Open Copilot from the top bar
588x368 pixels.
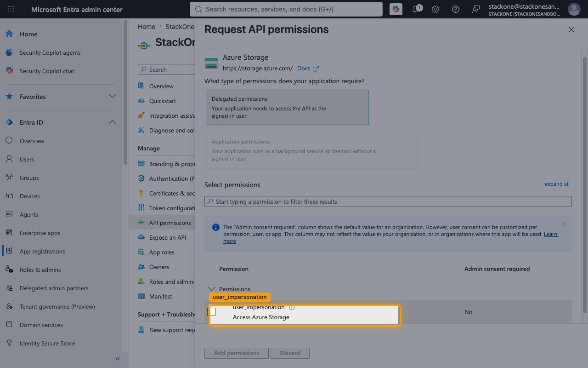396,9
